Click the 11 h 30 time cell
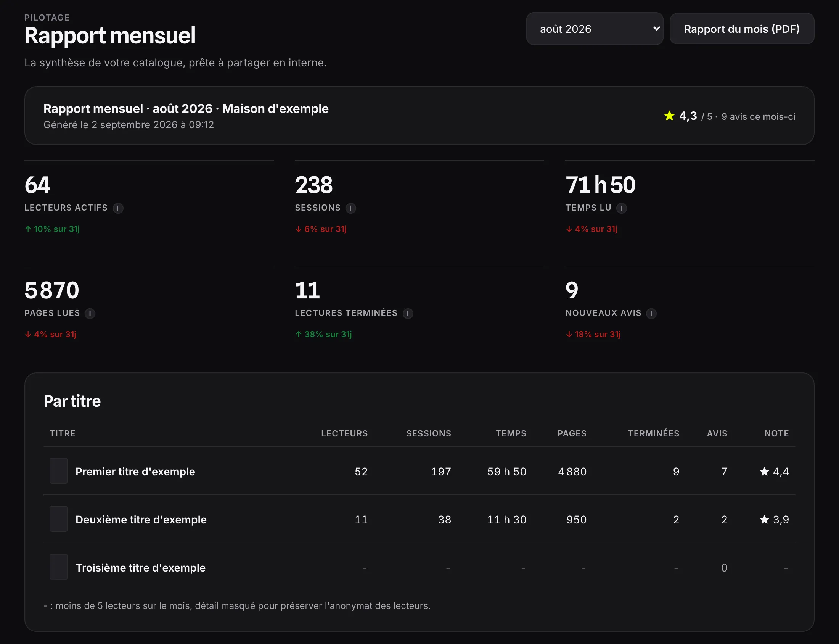Viewport: 839px width, 644px height. click(507, 520)
